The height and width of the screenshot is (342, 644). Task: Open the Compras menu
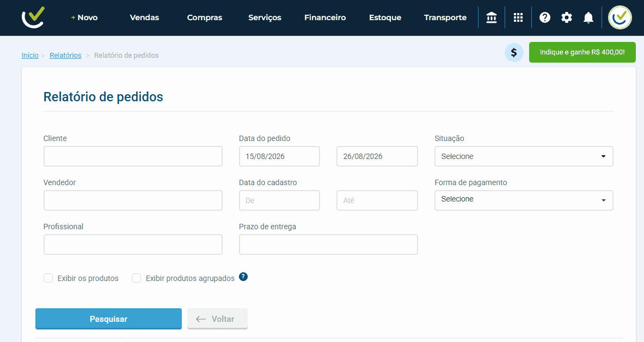coord(205,17)
